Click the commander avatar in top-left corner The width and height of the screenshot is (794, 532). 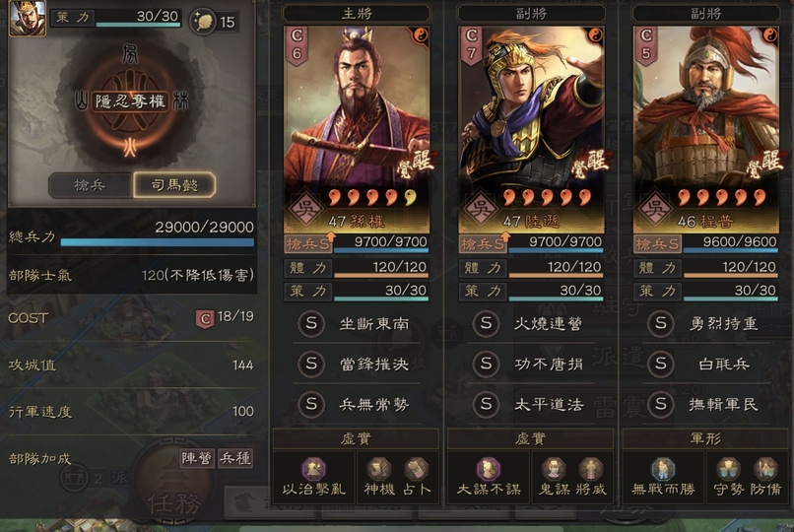click(x=28, y=18)
